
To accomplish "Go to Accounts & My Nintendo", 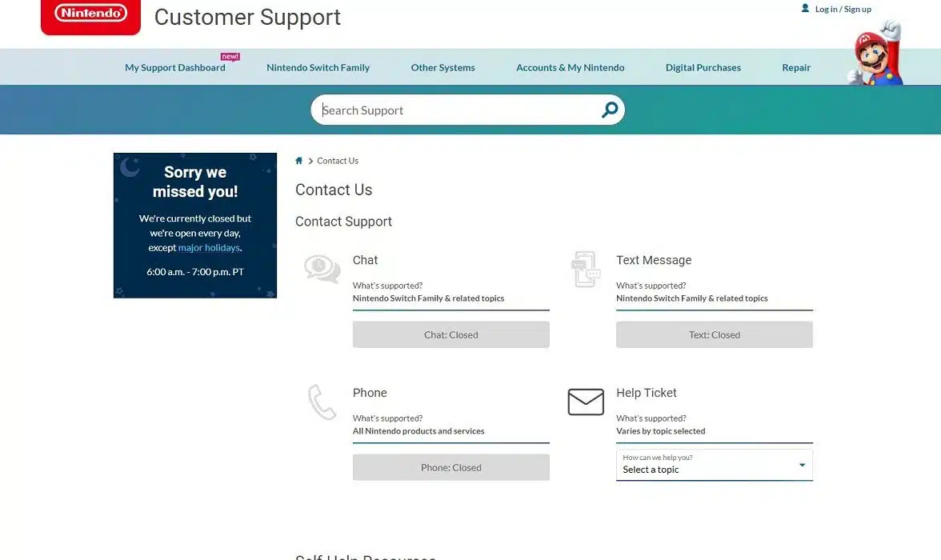I will 570,68.
